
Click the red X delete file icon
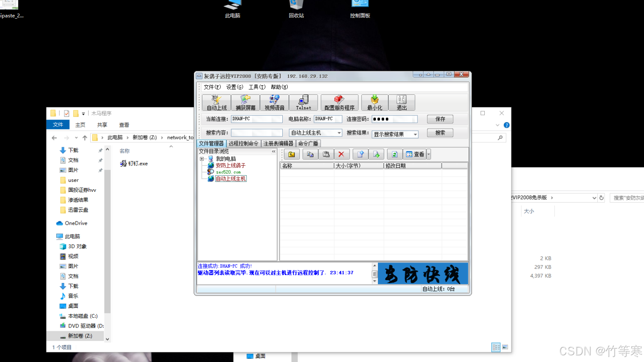point(341,154)
